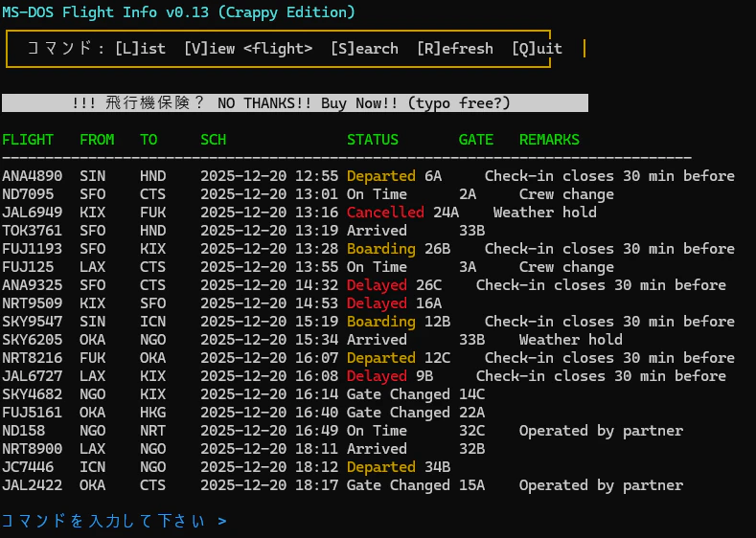Screen dimensions: 756x538
Task: Click the TO column header
Action: pos(149,140)
